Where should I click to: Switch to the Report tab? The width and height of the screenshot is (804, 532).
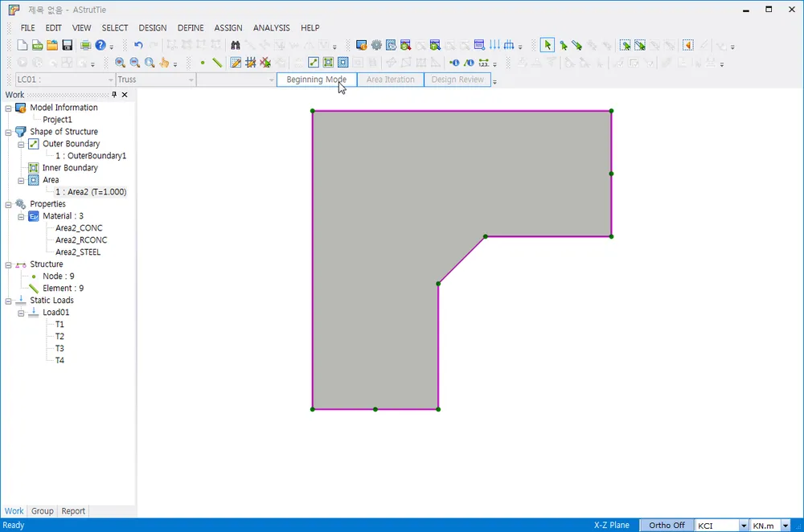73,511
